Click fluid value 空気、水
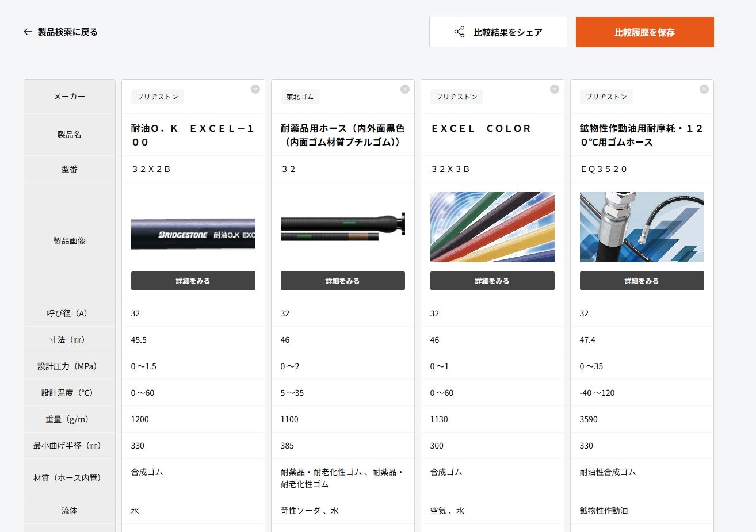The image size is (756, 532). pyautogui.click(x=447, y=511)
